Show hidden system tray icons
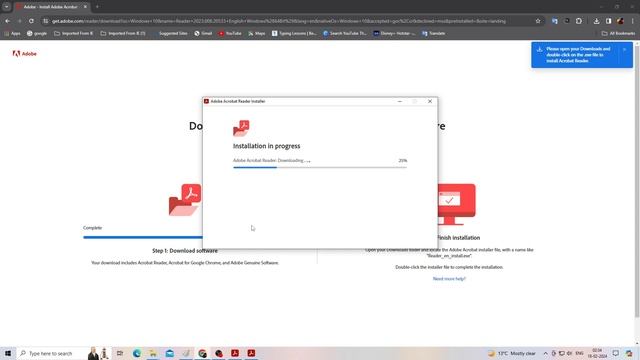This screenshot has width=640, height=360. [x=545, y=353]
